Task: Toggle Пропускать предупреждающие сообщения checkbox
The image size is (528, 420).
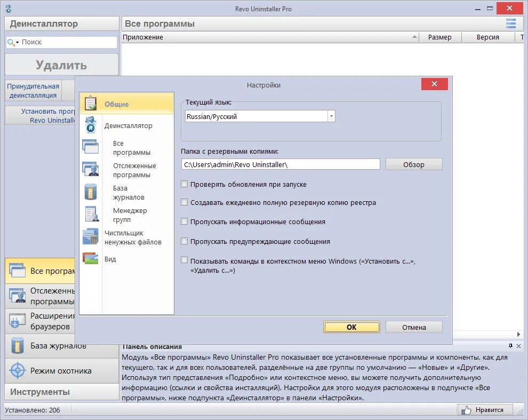Action: pyautogui.click(x=184, y=241)
